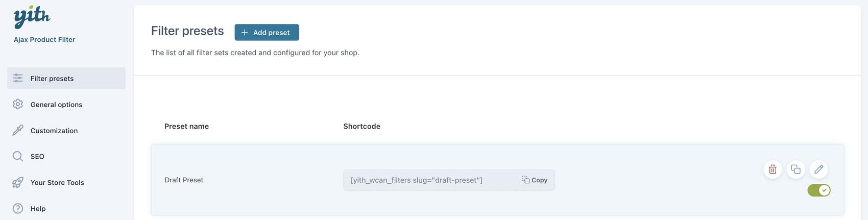Click the Filter presets sliders icon
The height and width of the screenshot is (220, 868).
[18, 78]
